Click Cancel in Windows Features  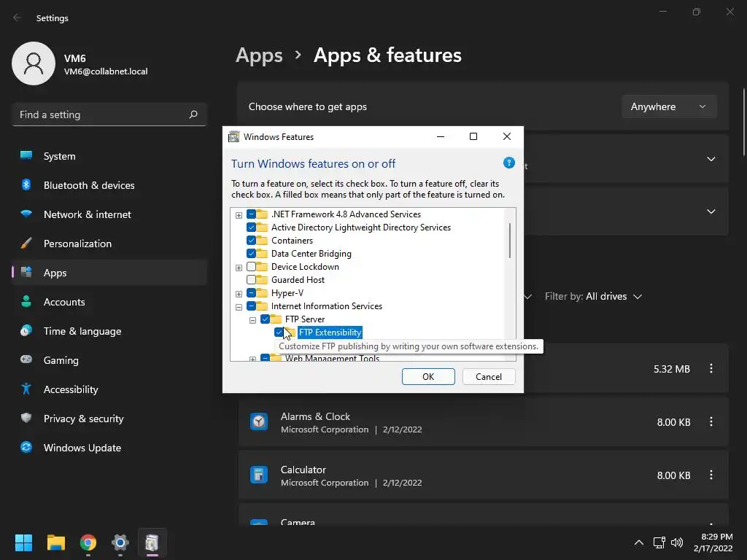coord(489,377)
